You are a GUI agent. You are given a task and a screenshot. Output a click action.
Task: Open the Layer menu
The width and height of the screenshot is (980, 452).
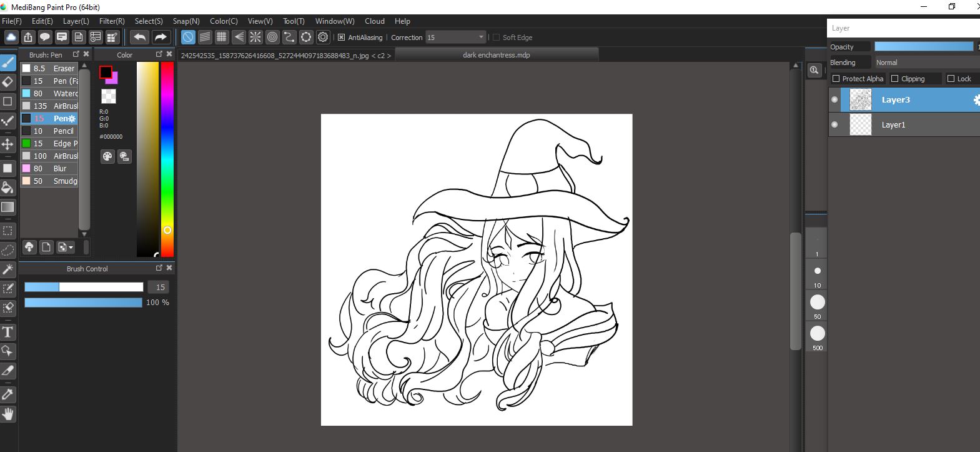click(x=76, y=21)
